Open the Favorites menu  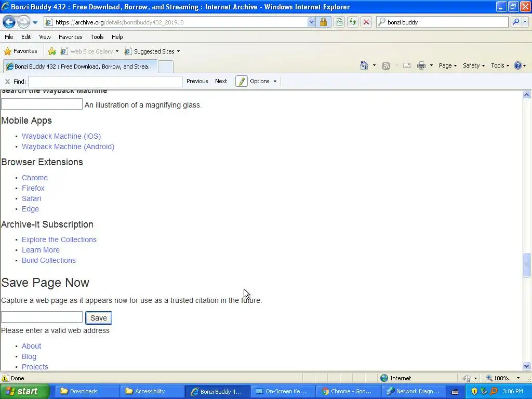pyautogui.click(x=70, y=37)
